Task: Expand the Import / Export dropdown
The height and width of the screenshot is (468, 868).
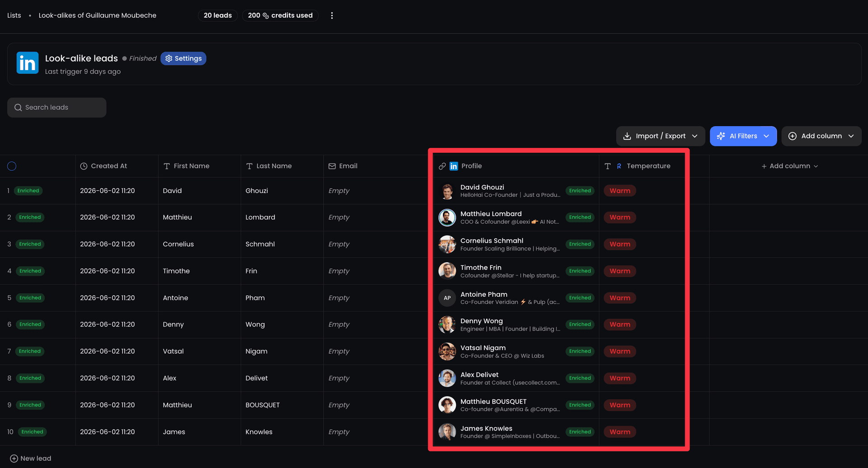Action: 694,136
